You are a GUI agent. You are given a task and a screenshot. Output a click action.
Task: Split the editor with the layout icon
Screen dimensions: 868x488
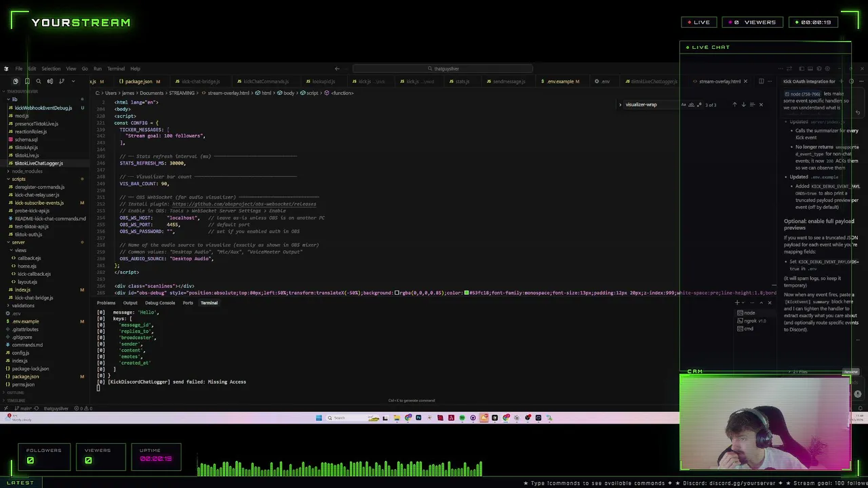click(x=761, y=81)
